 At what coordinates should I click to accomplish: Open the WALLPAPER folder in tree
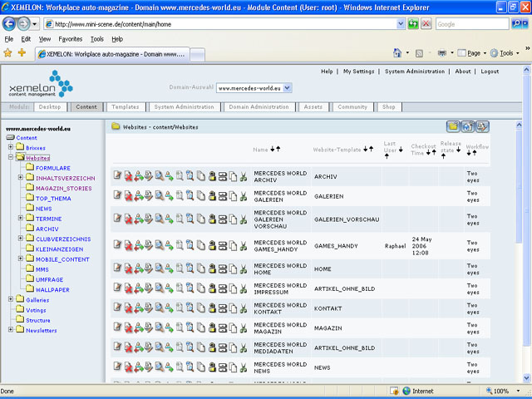click(x=52, y=290)
